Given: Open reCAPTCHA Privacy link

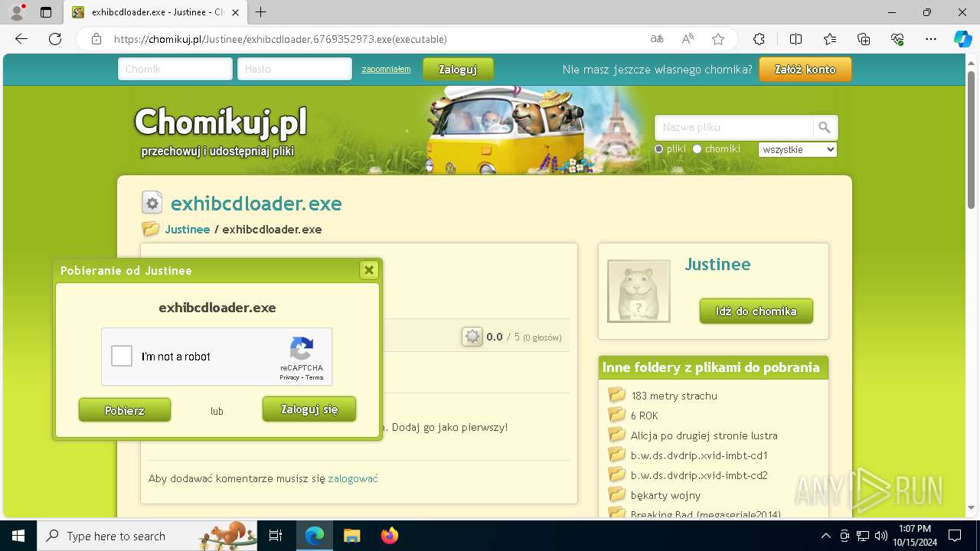Looking at the screenshot, I should [x=289, y=377].
